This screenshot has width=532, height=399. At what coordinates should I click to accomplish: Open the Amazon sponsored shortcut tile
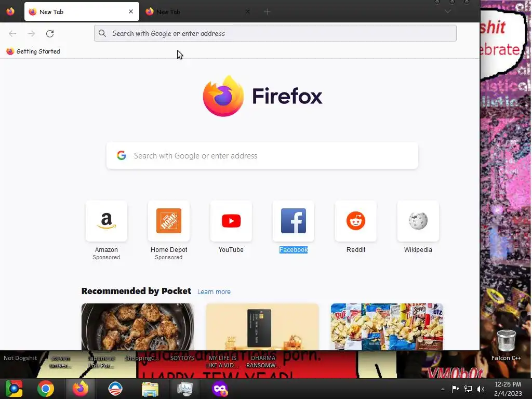(x=106, y=221)
